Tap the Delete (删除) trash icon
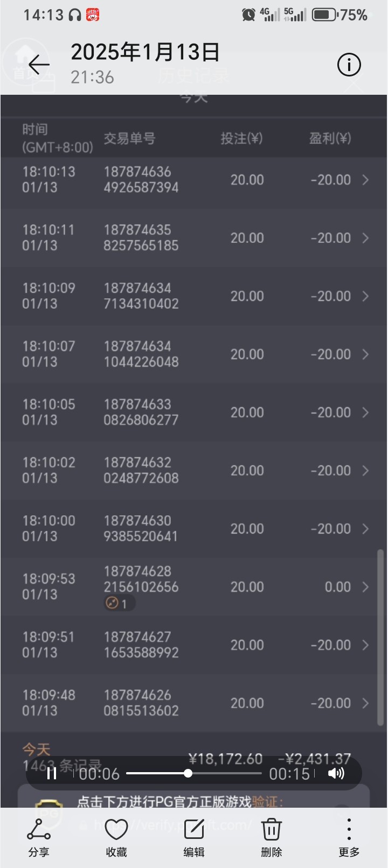 tap(271, 837)
